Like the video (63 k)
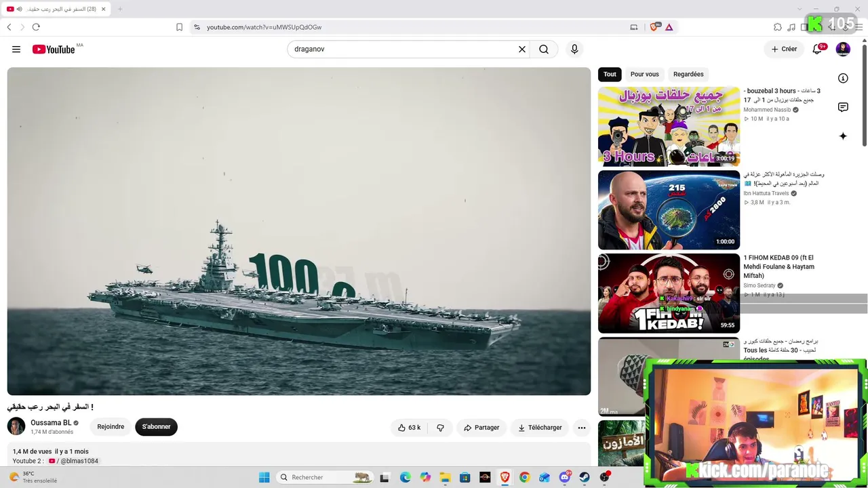The image size is (868, 488). coord(410,428)
